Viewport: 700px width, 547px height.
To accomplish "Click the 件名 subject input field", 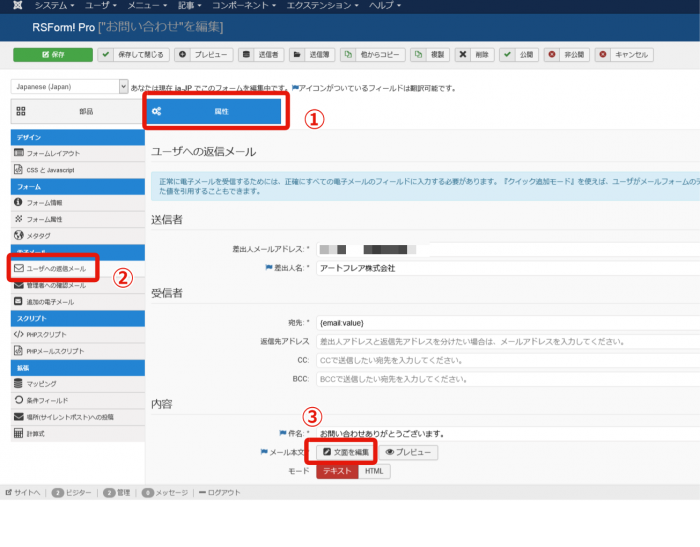I will pyautogui.click(x=508, y=434).
